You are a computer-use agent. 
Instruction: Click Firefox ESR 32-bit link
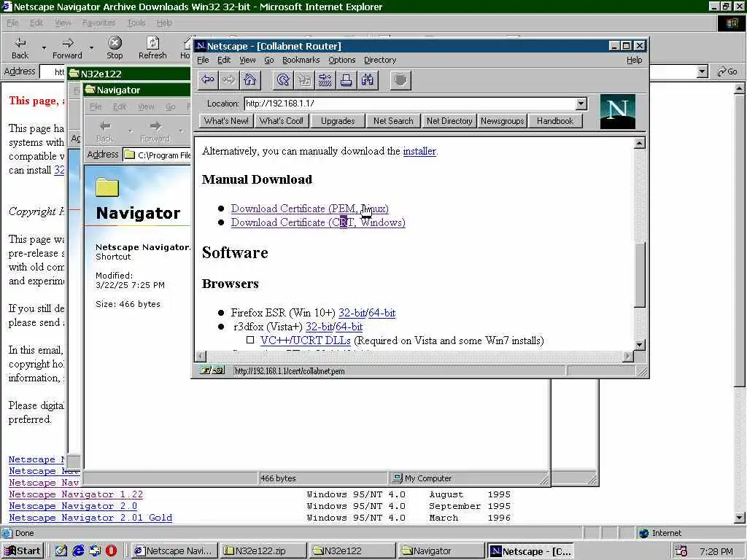pyautogui.click(x=352, y=313)
